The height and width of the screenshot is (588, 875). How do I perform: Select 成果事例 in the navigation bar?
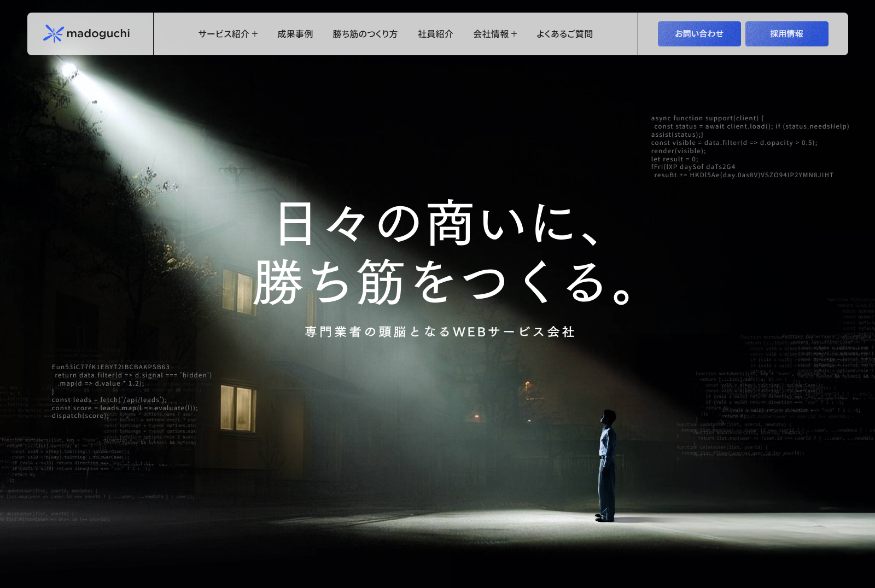[294, 33]
